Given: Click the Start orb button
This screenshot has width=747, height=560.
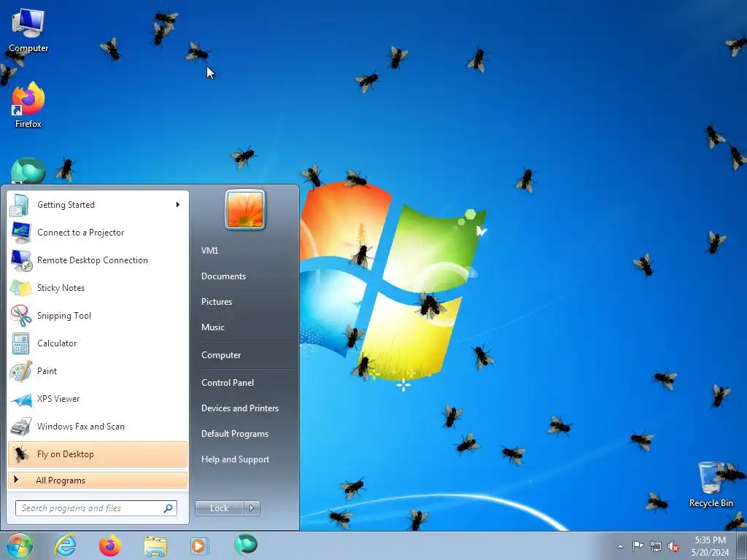Looking at the screenshot, I should tap(19, 545).
